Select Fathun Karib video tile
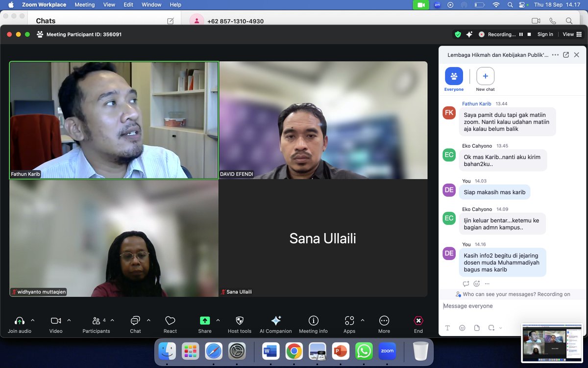This screenshot has width=588, height=368. click(x=114, y=120)
